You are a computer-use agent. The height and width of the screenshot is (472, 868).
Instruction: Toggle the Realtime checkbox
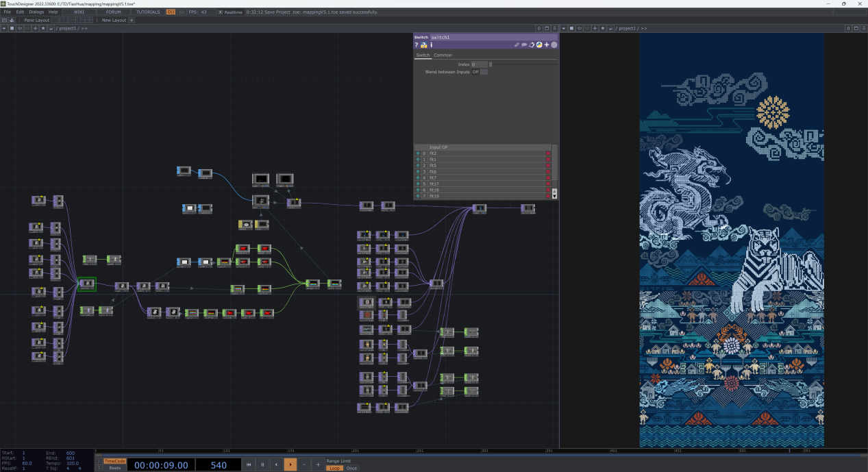point(221,12)
